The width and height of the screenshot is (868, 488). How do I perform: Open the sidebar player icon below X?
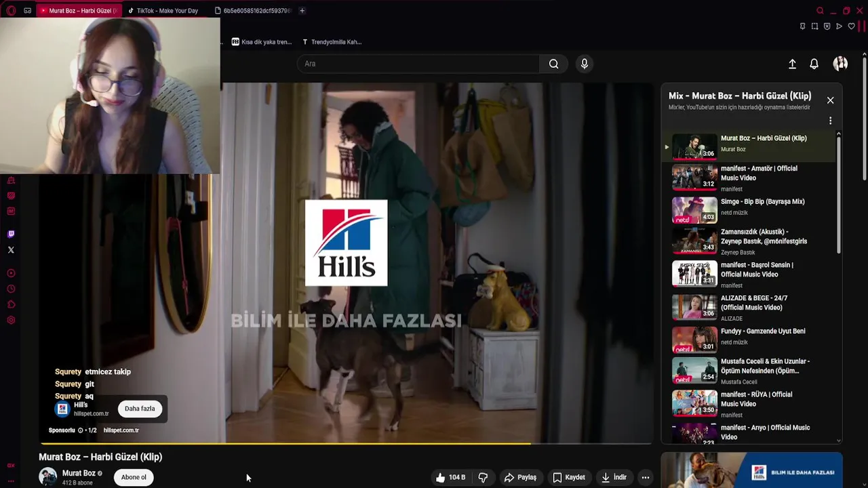click(x=11, y=273)
